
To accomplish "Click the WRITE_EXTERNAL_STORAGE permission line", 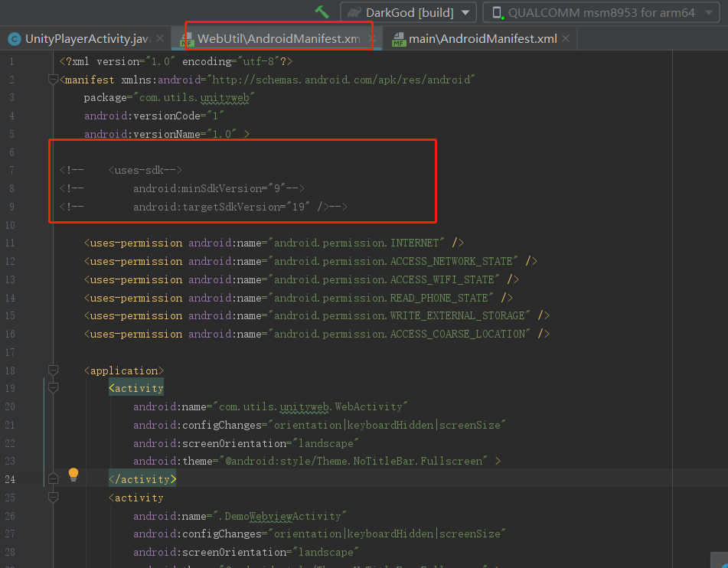I will (x=317, y=316).
